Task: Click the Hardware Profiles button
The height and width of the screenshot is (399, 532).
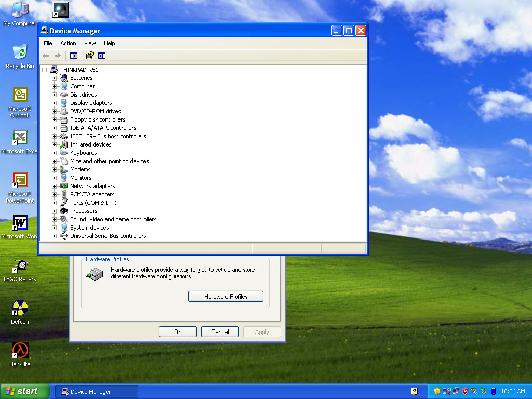Action: (x=225, y=297)
